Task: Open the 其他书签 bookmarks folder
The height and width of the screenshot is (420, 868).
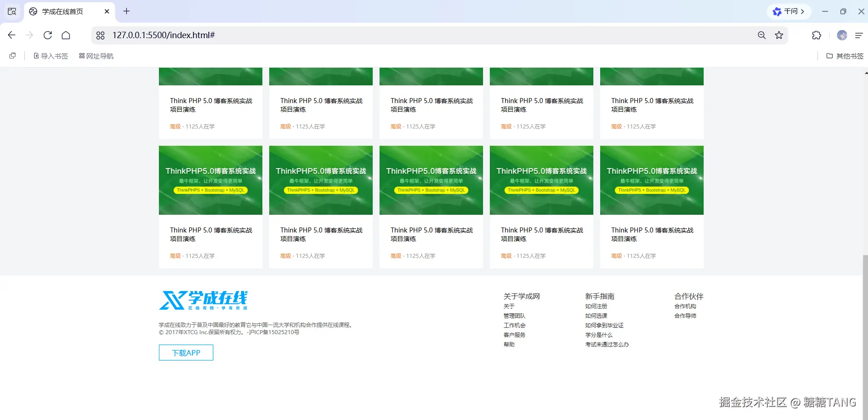Action: click(845, 56)
